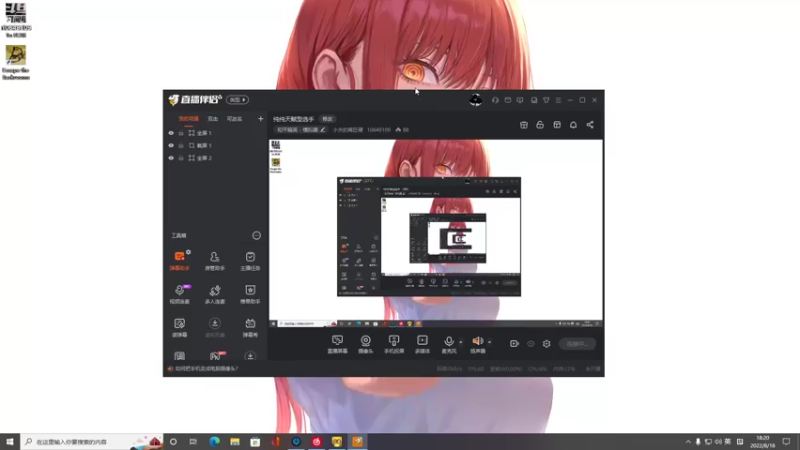Click the Windows taskbar search box
Image resolution: width=800 pixels, height=450 pixels.
(x=92, y=442)
